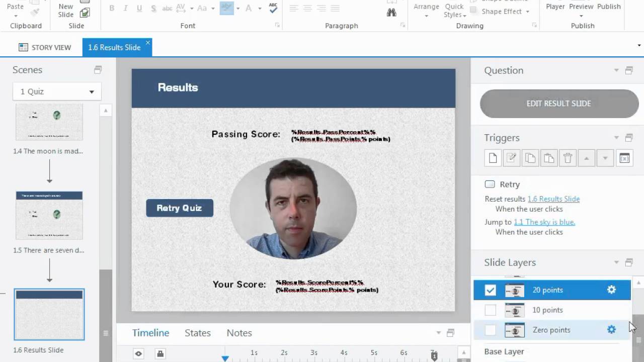Undock the Scenes panel
644x362 pixels.
98,70
